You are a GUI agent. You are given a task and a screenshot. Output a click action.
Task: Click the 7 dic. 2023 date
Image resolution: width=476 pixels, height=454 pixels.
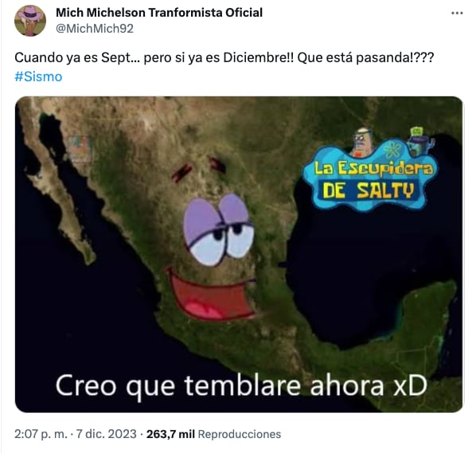tap(106, 434)
